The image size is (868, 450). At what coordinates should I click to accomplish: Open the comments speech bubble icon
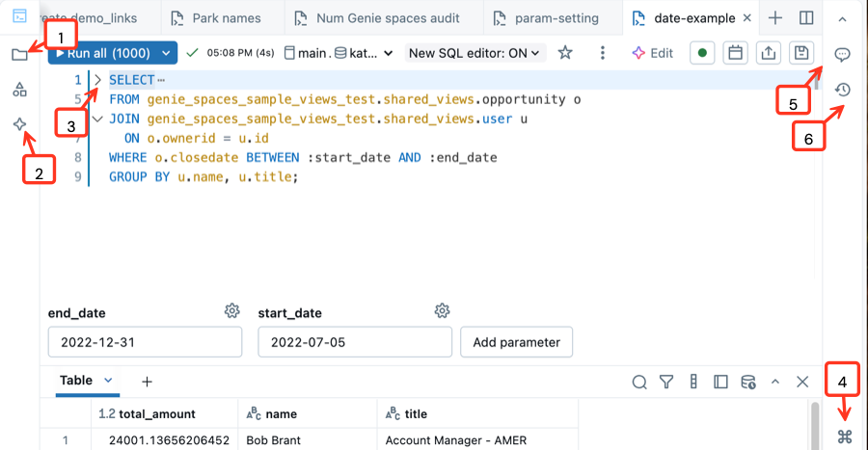842,54
